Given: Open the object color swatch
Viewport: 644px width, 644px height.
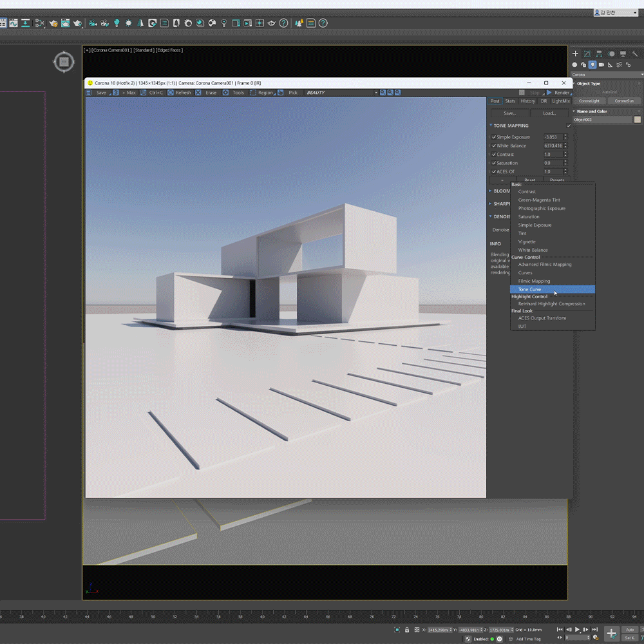Looking at the screenshot, I should coord(638,120).
